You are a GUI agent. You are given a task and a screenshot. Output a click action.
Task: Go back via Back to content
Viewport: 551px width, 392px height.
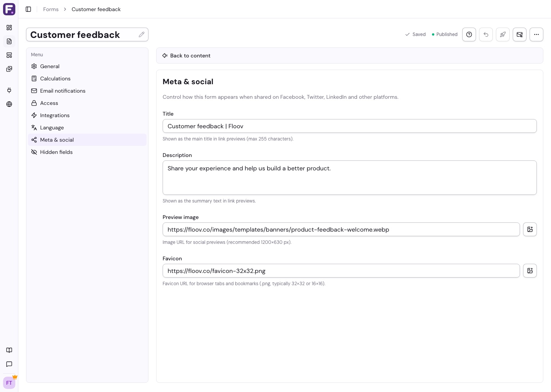pyautogui.click(x=186, y=56)
